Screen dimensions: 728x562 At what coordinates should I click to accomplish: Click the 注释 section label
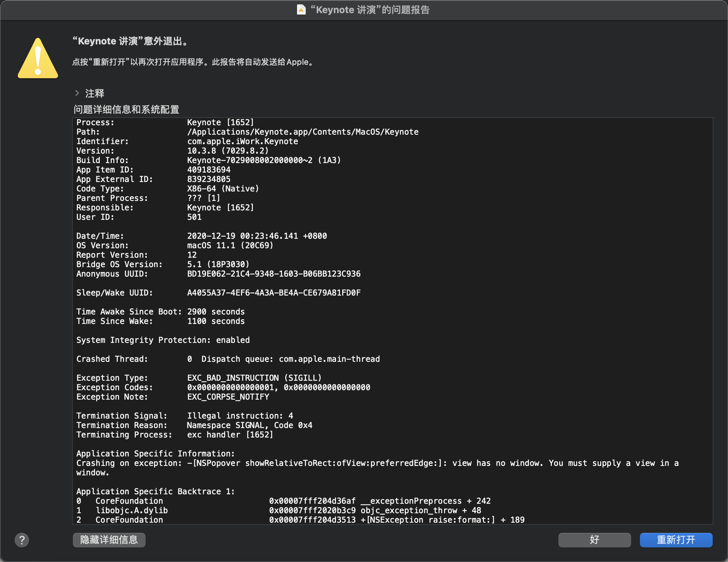(x=95, y=94)
